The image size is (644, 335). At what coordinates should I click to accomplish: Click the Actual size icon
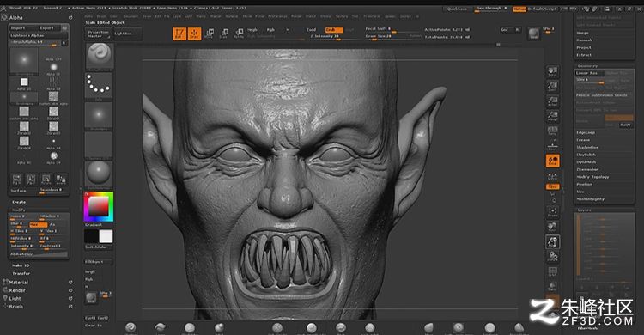tap(552, 101)
